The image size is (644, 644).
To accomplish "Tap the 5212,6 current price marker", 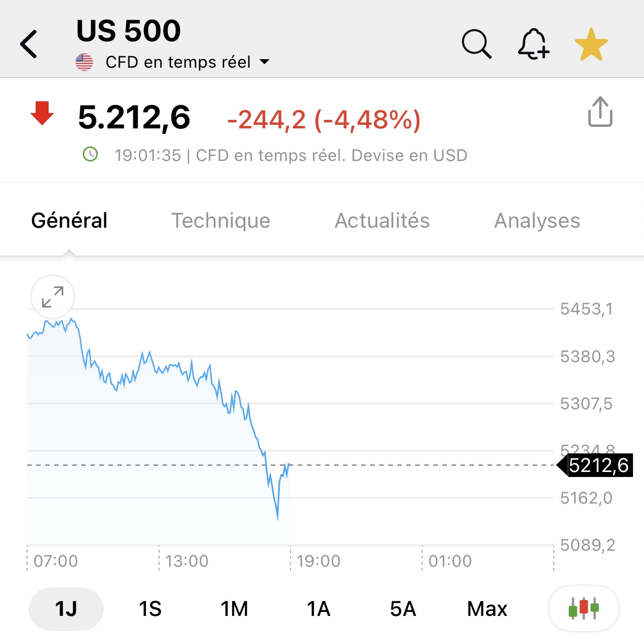I will tap(598, 465).
